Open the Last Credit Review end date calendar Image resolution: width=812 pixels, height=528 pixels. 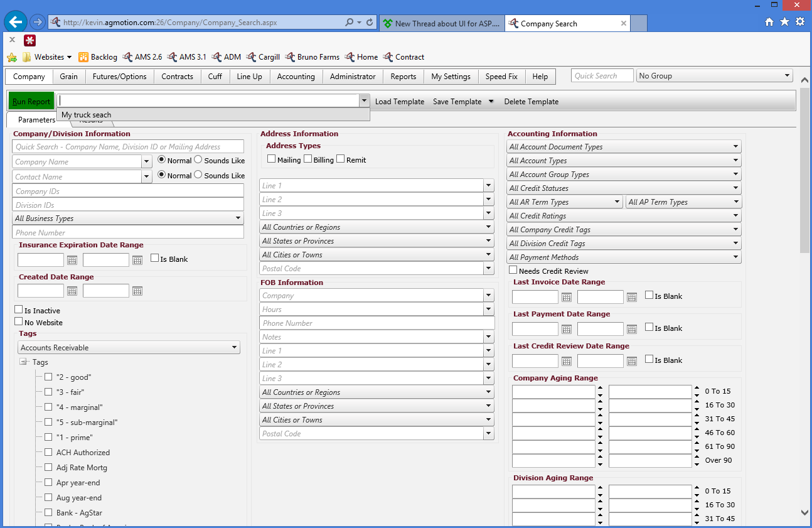[632, 361]
